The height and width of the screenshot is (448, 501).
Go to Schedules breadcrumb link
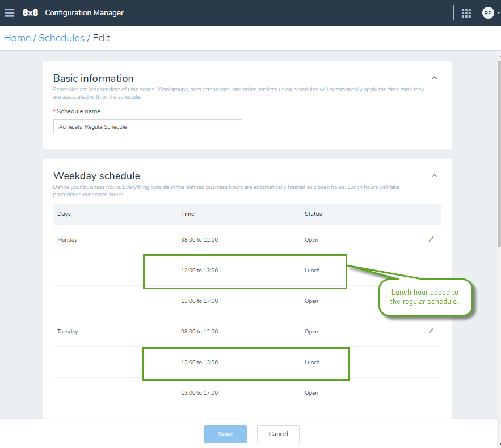coord(62,38)
